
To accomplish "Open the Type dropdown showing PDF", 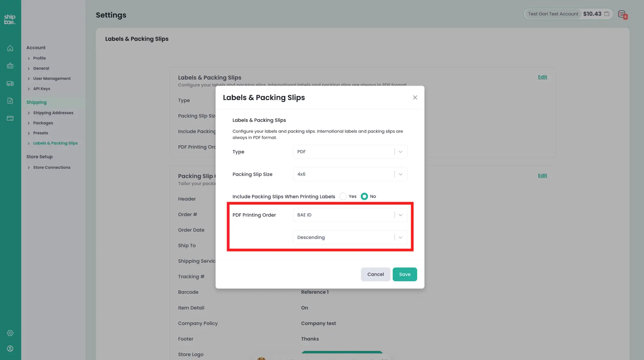I will click(350, 152).
